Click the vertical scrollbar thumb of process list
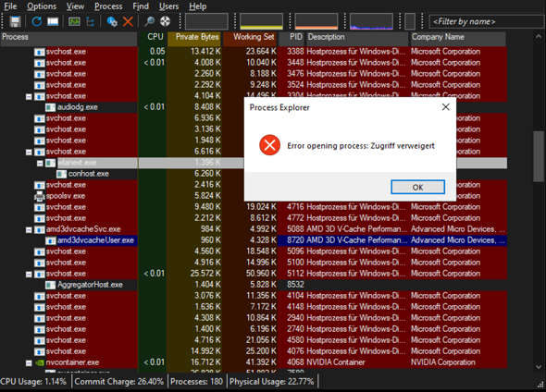This screenshot has height=392, width=546. 539,156
